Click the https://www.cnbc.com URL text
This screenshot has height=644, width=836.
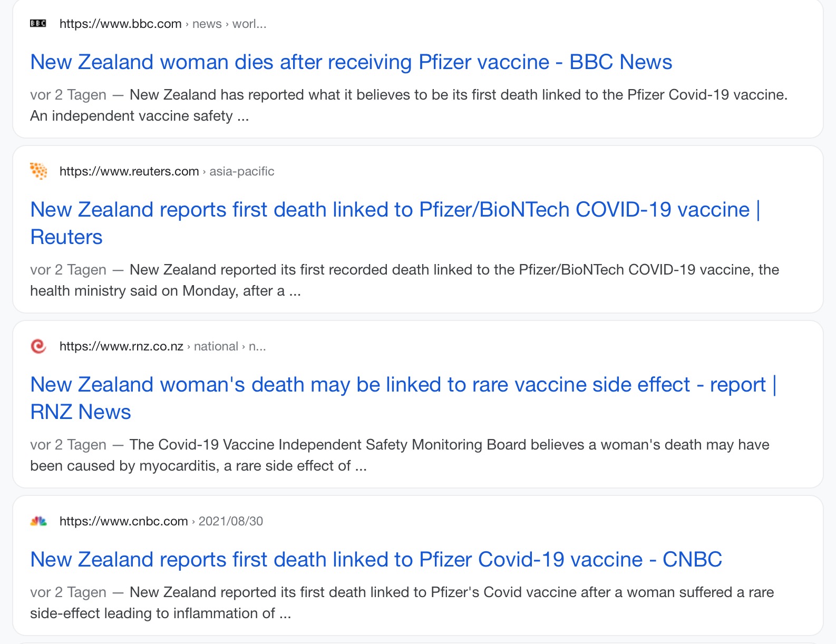point(123,521)
